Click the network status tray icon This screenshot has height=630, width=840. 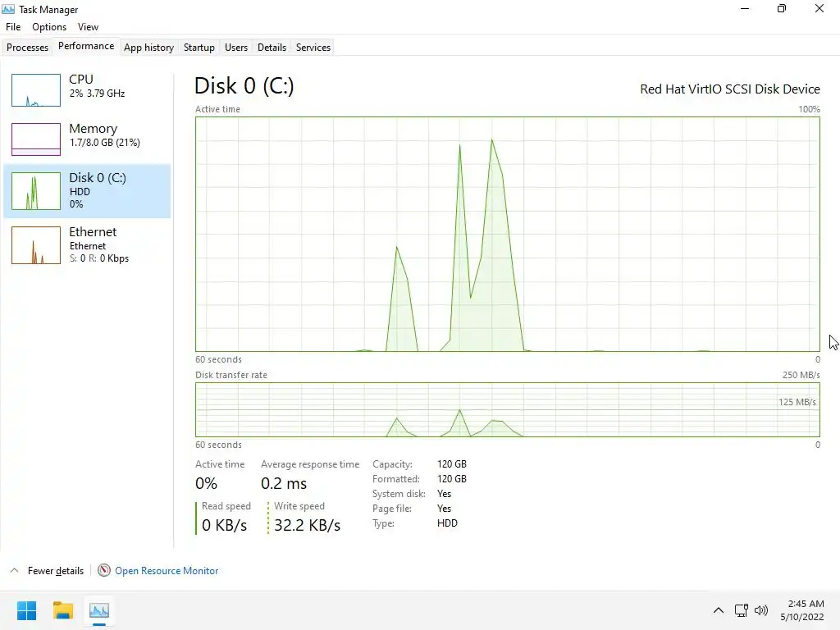[x=742, y=610]
